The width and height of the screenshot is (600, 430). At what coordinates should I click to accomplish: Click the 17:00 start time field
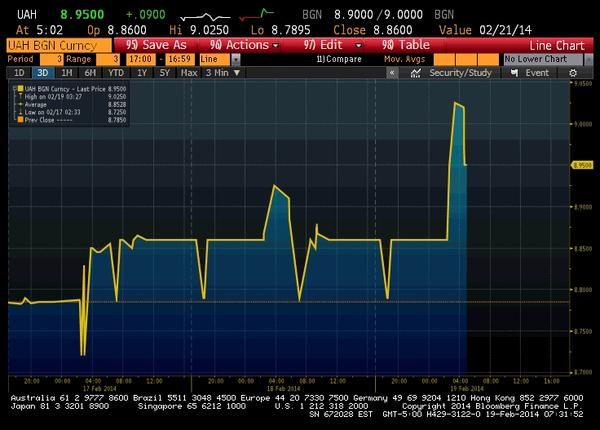[x=140, y=59]
